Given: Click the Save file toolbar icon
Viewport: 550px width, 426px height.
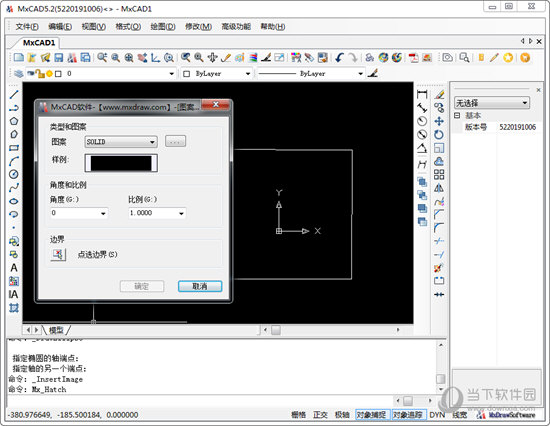Looking at the screenshot, I should pyautogui.click(x=59, y=58).
